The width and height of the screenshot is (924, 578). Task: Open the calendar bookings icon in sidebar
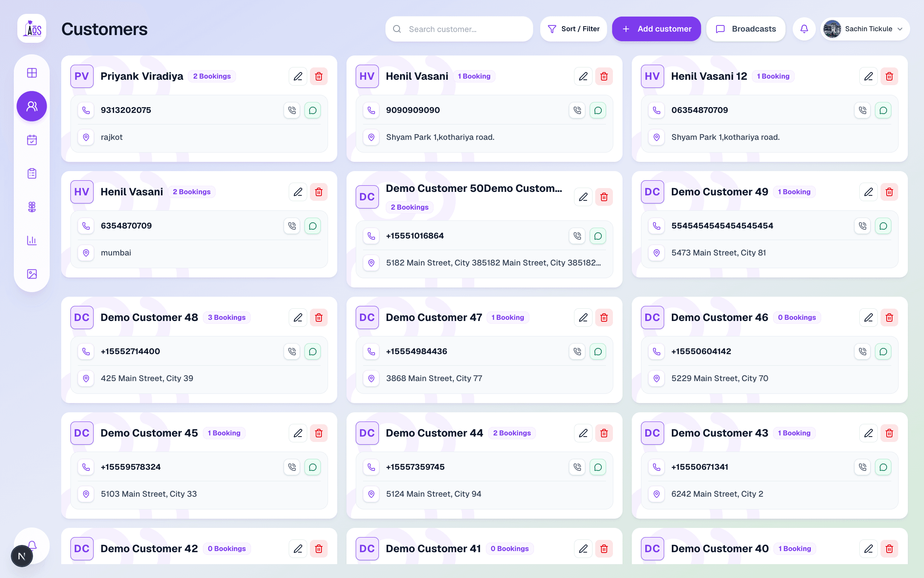point(32,140)
